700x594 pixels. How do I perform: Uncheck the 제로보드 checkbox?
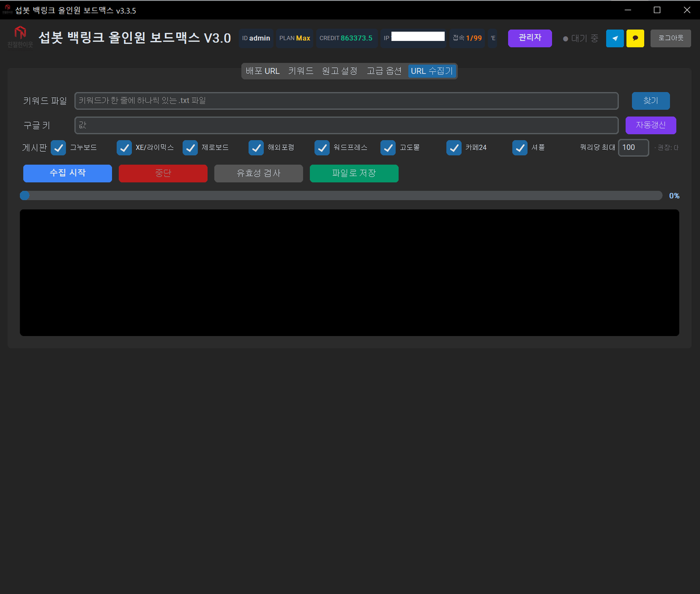click(x=190, y=148)
